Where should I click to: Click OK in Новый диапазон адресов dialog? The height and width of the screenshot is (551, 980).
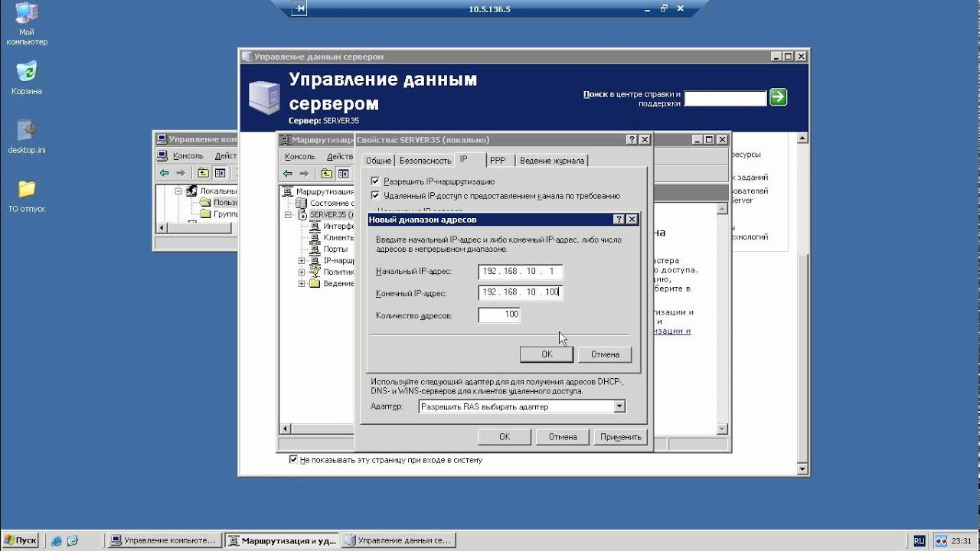click(x=547, y=354)
